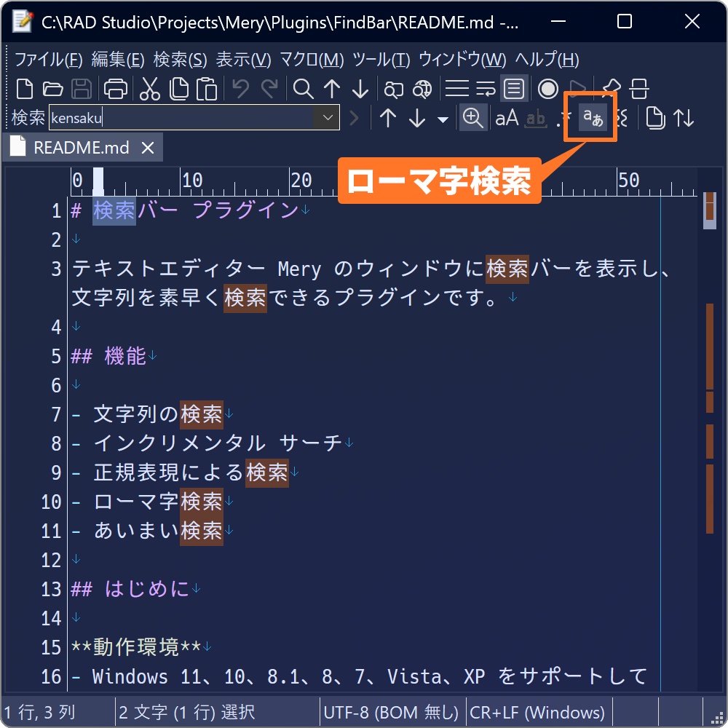Image resolution: width=728 pixels, height=728 pixels.
Task: Toggle romaji search aあ option
Action: click(x=593, y=118)
